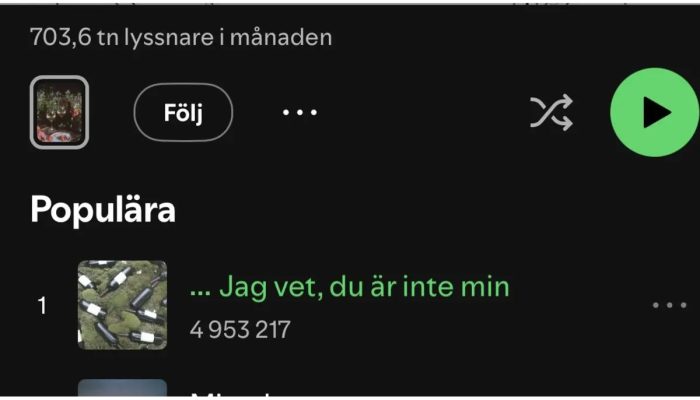Tap the crossed-arrows shuffle icon
This screenshot has width=700, height=400.
click(x=551, y=112)
